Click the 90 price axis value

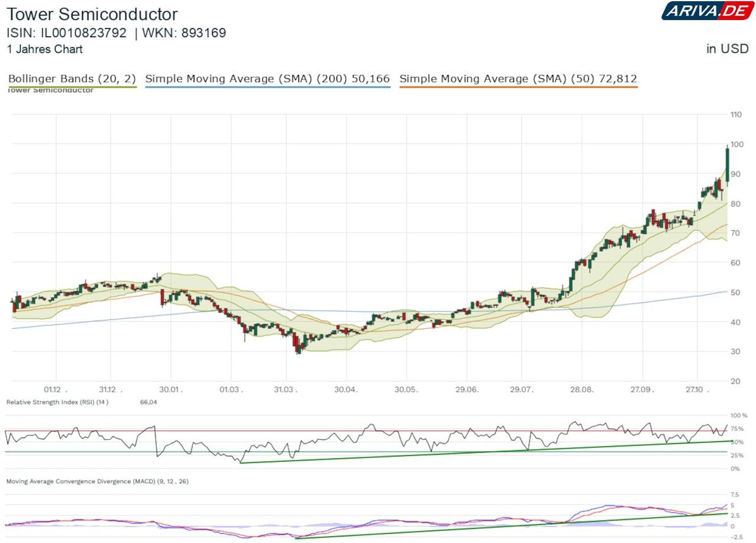coord(736,174)
